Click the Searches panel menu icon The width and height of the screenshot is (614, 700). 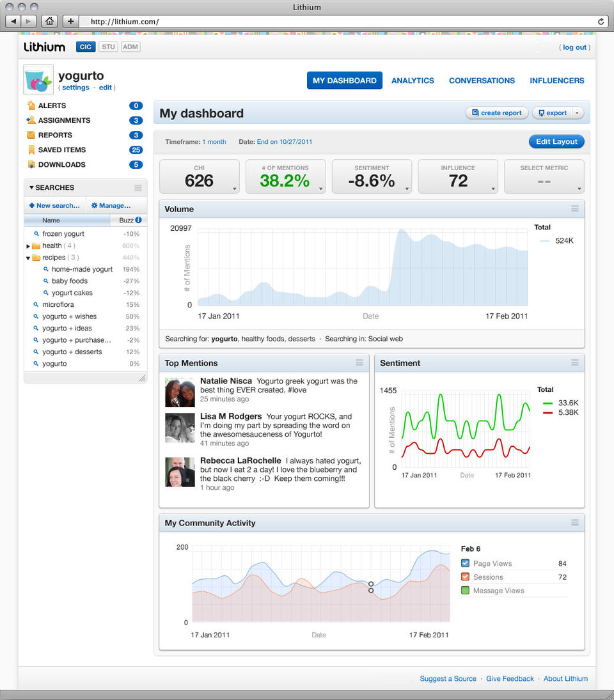(x=138, y=188)
